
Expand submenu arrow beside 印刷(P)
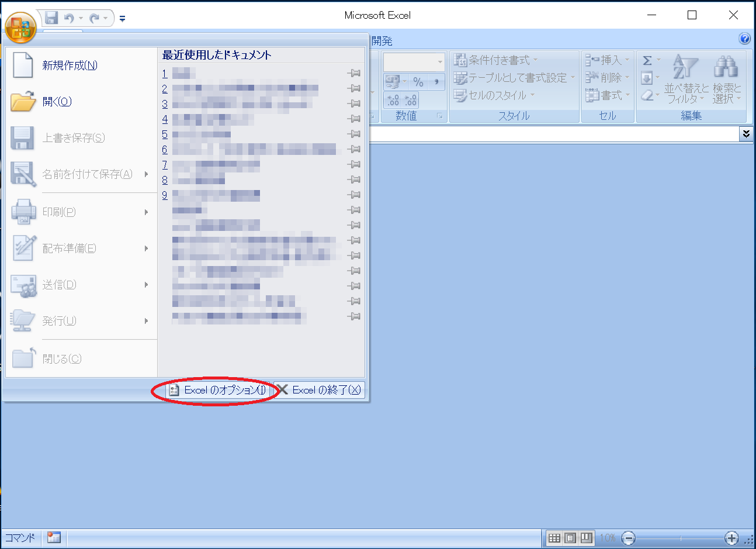coord(147,212)
